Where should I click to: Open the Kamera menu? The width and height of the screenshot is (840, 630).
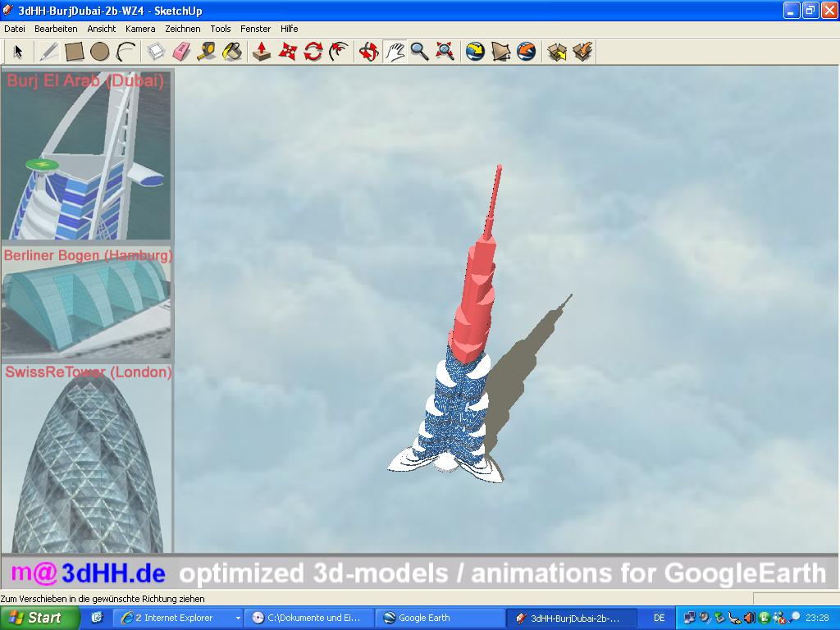pos(140,29)
